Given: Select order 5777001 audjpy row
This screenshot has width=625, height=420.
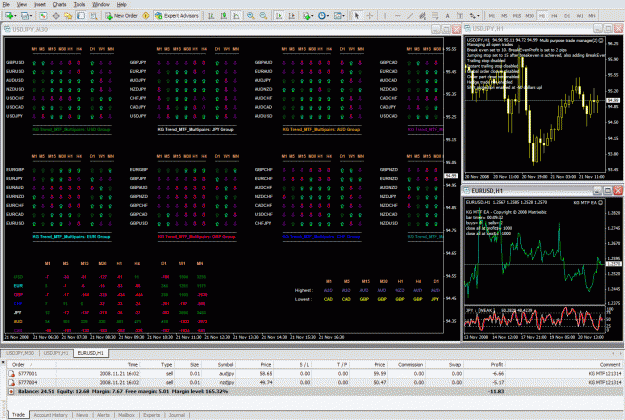Looking at the screenshot, I should tap(315, 373).
